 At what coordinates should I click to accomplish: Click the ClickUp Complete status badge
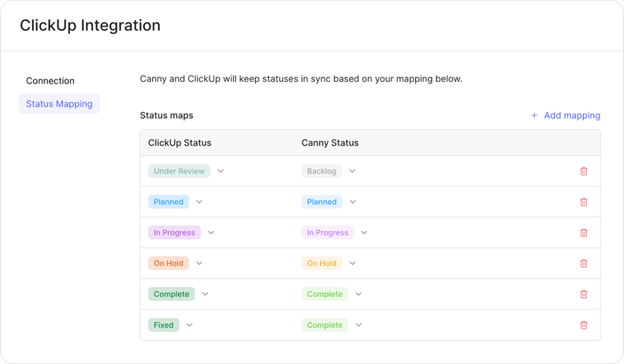pos(172,294)
